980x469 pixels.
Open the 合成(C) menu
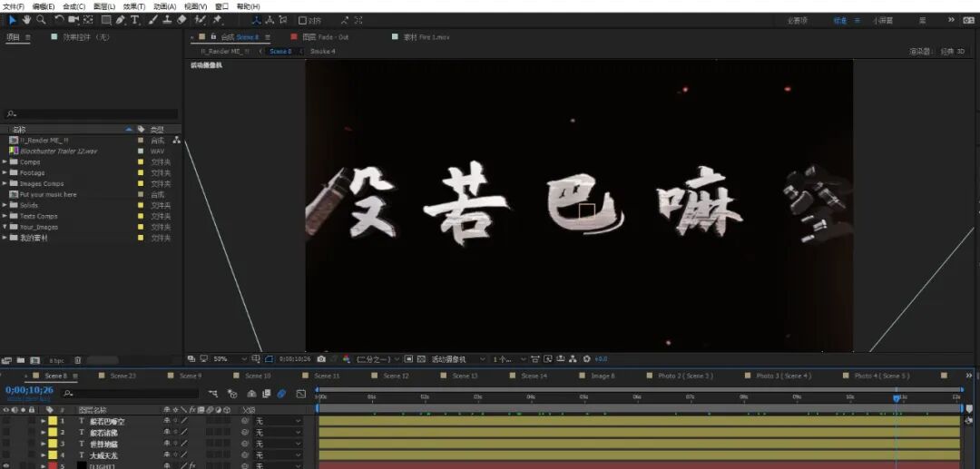pos(73,6)
